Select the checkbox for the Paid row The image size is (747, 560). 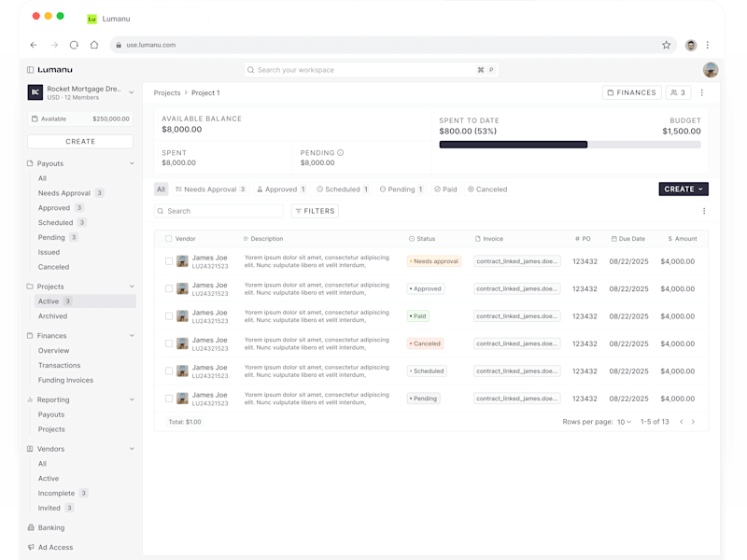click(x=169, y=315)
